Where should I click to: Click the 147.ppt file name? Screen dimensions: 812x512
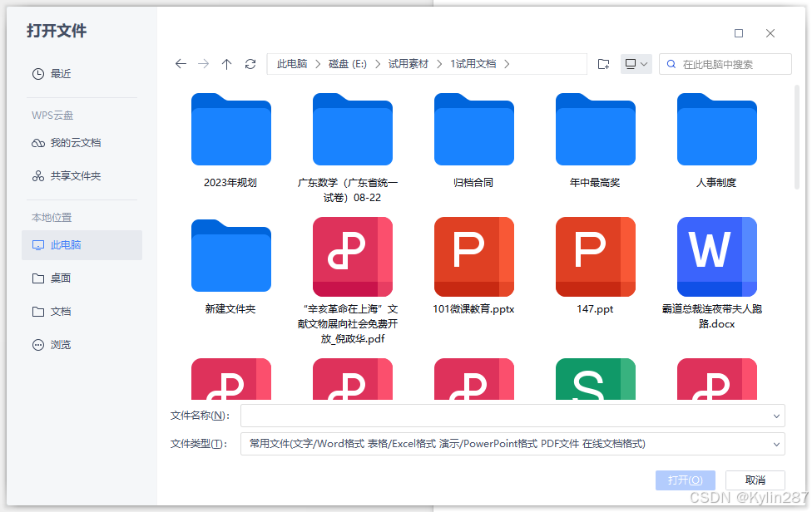[595, 309]
